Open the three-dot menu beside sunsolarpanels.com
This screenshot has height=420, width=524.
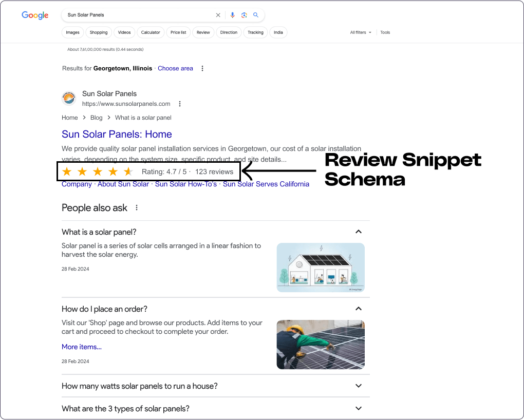point(179,103)
